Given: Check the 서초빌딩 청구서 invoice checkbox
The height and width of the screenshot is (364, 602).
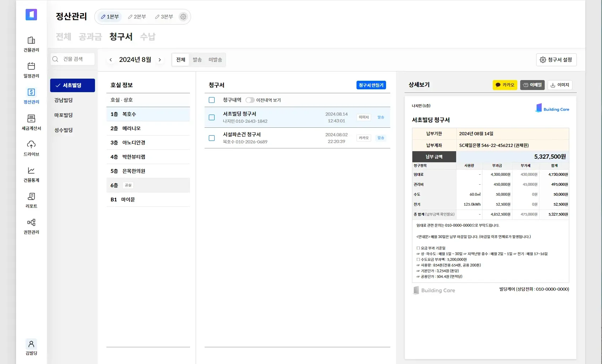Looking at the screenshot, I should pyautogui.click(x=211, y=117).
